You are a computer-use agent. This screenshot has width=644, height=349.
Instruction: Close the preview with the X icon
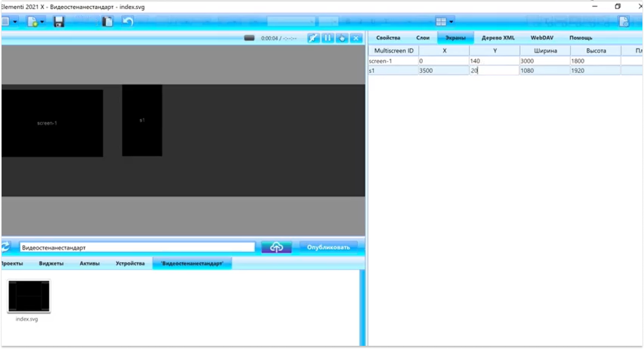pos(356,38)
